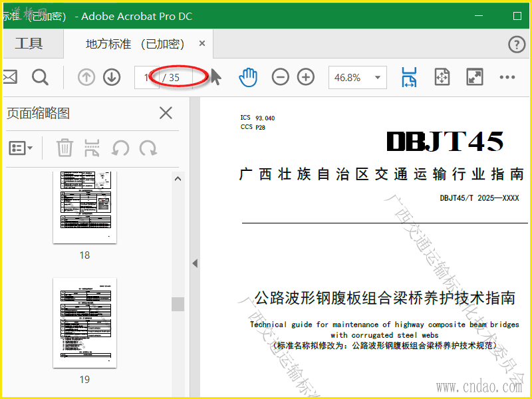Zoom out with the minus button
This screenshot has width=532, height=399.
click(x=280, y=77)
